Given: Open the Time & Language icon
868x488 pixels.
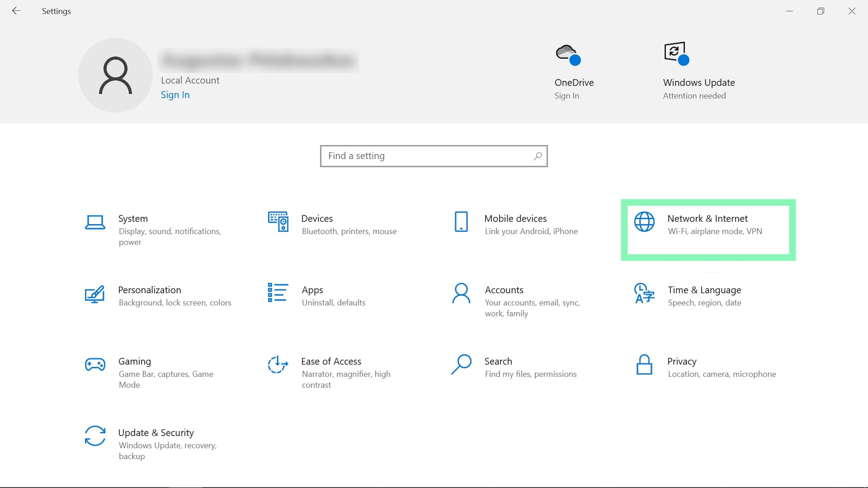Looking at the screenshot, I should click(644, 293).
